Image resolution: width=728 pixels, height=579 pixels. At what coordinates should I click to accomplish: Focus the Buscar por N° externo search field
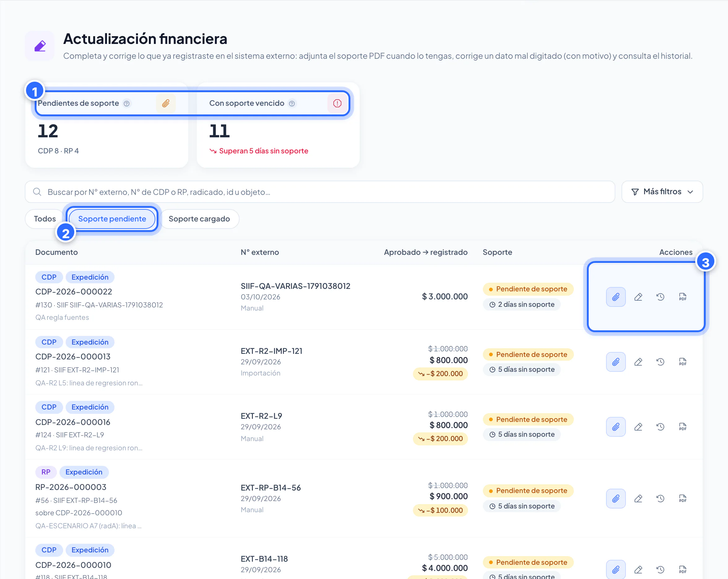point(320,192)
